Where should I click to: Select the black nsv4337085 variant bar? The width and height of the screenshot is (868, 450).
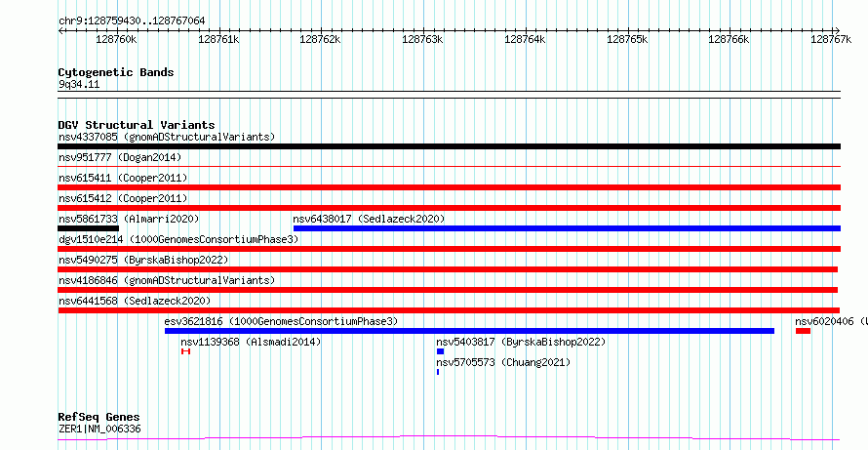click(x=449, y=146)
